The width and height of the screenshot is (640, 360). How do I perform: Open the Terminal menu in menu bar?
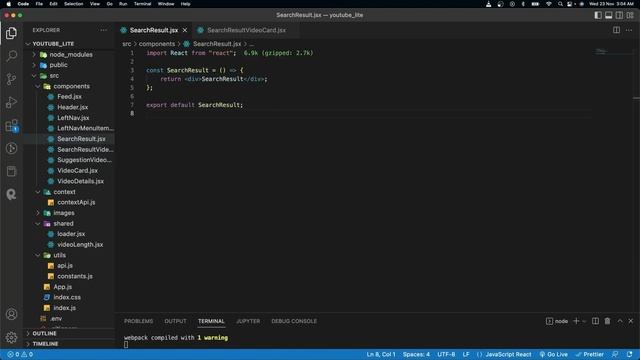tap(142, 4)
